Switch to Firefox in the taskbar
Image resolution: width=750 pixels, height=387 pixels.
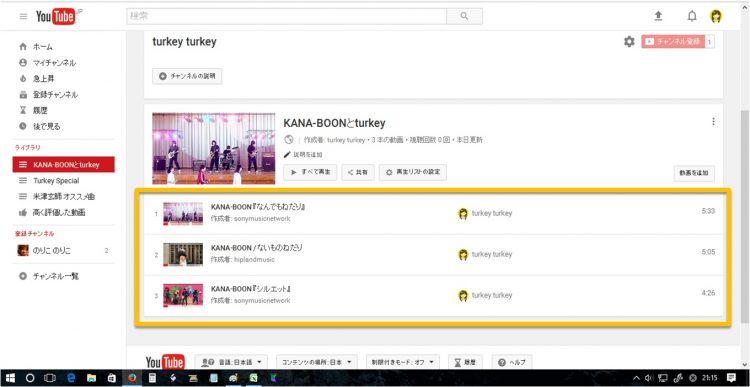[132, 378]
